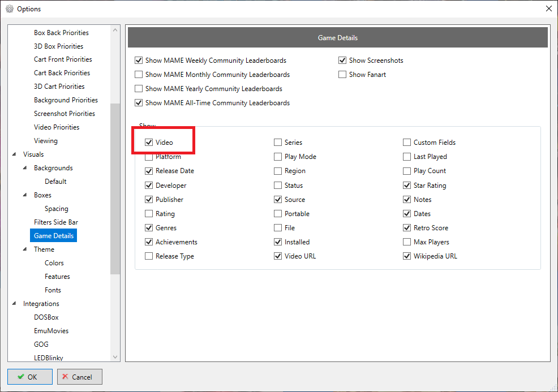558x392 pixels.
Task: Check the Custom Fields checkbox
Action: [x=407, y=143]
